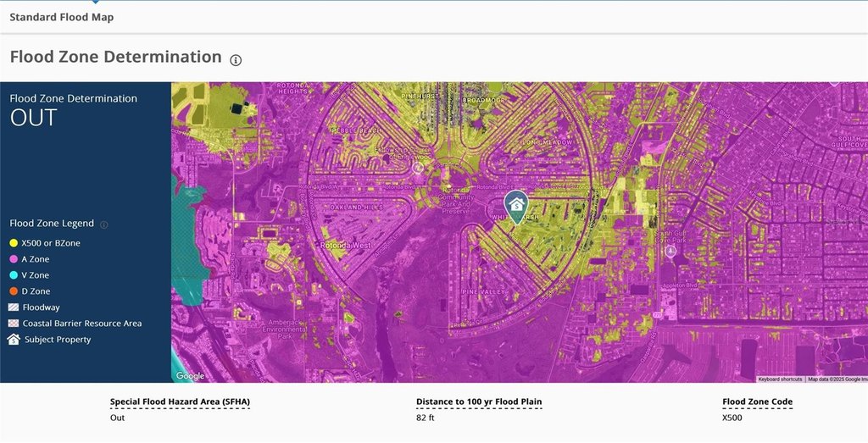Screen dimensions: 868x443
Task: Click the Coastal Barrier Resource Area legend icon
Action: [x=14, y=324]
